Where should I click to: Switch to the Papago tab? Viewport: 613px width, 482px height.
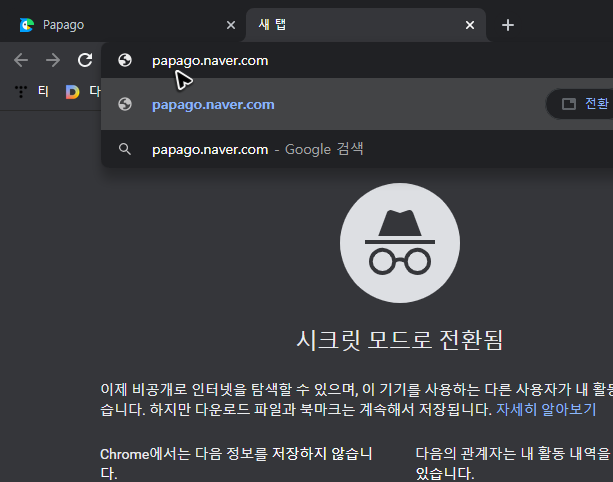pyautogui.click(x=125, y=25)
